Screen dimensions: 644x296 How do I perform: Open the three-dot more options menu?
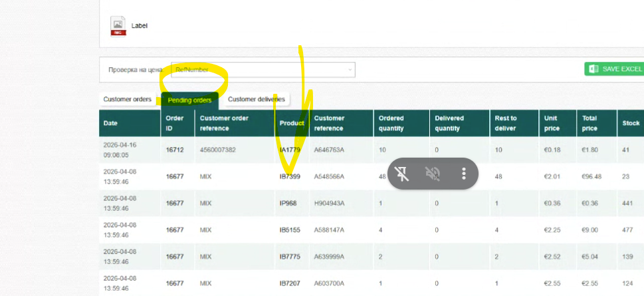(x=464, y=174)
